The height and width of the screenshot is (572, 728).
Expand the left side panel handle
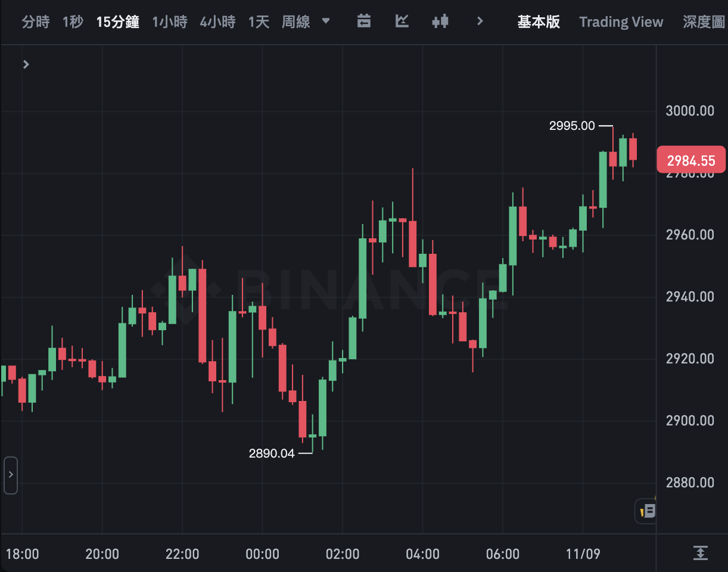(x=10, y=475)
